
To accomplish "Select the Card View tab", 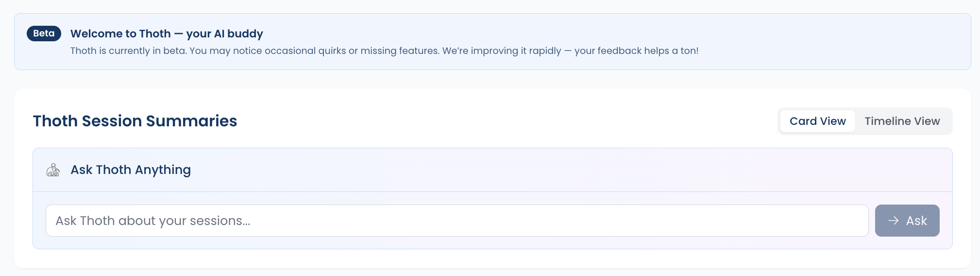I will coord(817,121).
